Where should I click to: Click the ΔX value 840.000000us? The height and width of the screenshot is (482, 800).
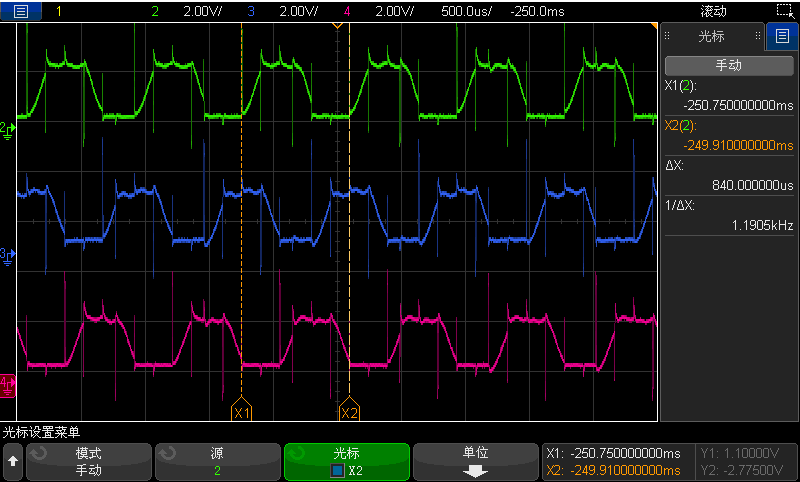[x=753, y=185]
